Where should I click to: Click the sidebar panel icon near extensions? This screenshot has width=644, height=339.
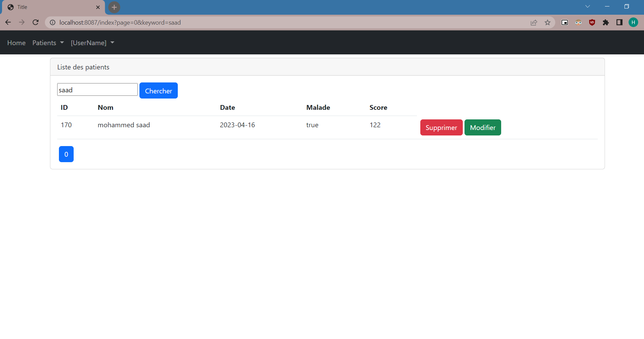[x=619, y=22]
